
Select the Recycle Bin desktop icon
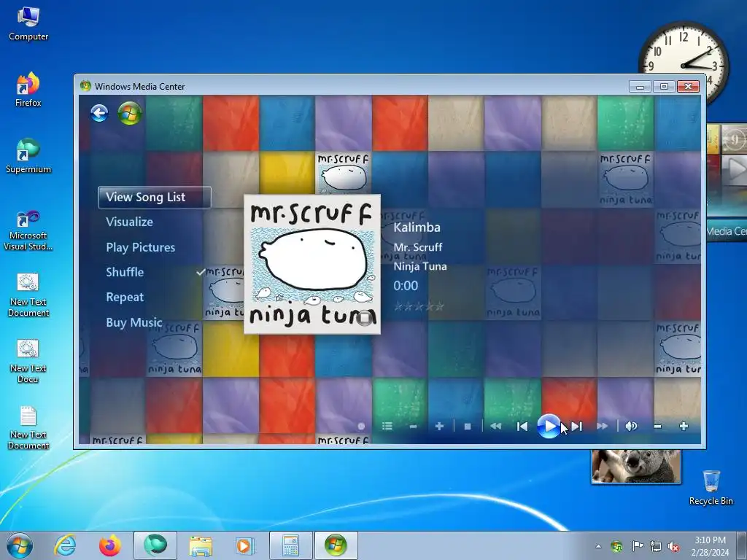point(711,488)
